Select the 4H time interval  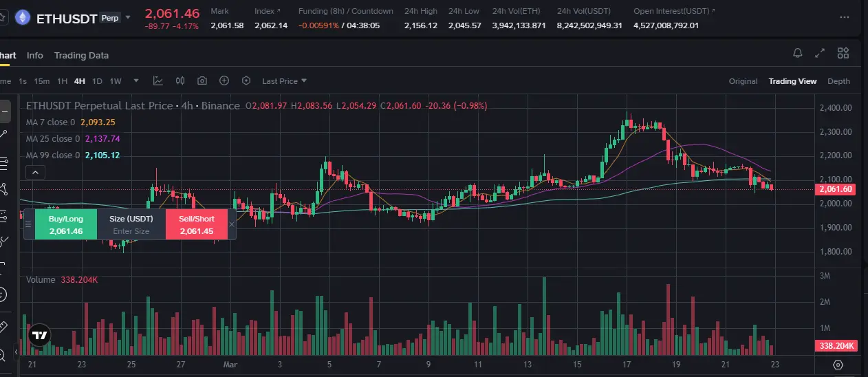click(x=80, y=81)
